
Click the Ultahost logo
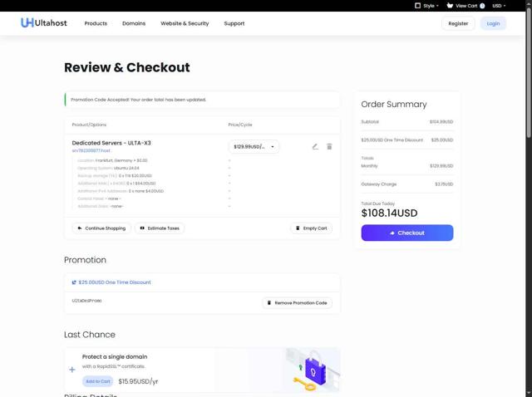(x=44, y=23)
